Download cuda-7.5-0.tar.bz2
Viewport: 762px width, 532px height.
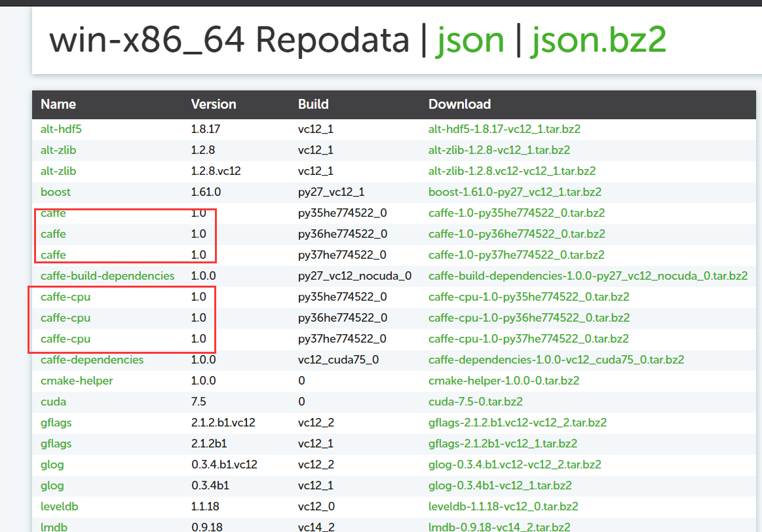475,402
